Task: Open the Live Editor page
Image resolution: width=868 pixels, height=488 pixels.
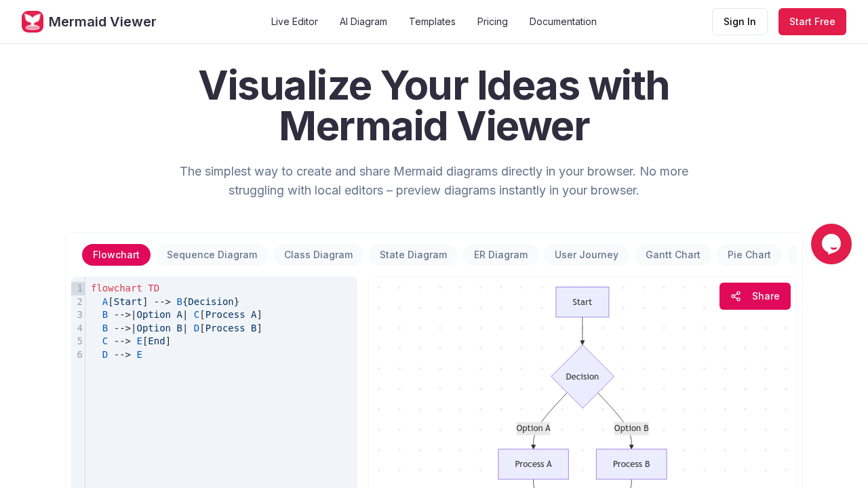Action: pos(294,22)
